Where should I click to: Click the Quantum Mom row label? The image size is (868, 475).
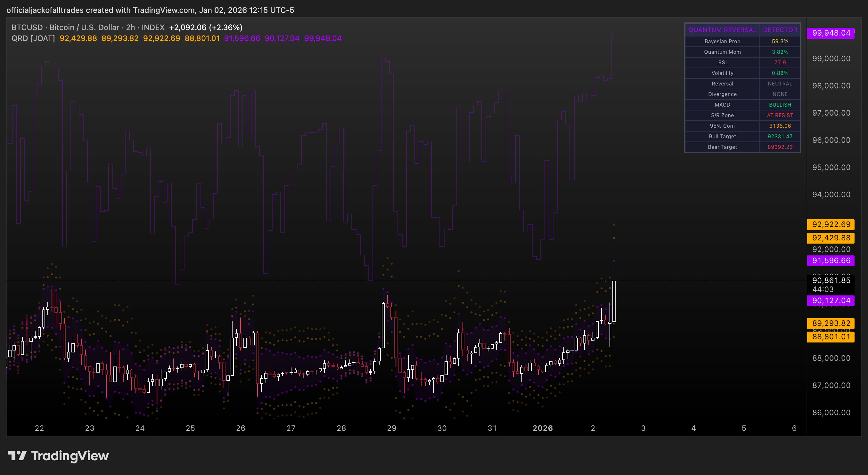pos(722,52)
